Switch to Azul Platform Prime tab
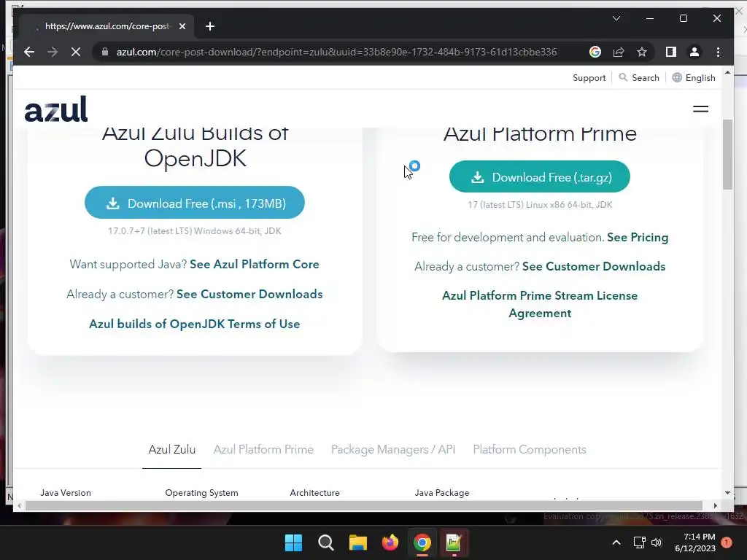747x560 pixels. (263, 449)
